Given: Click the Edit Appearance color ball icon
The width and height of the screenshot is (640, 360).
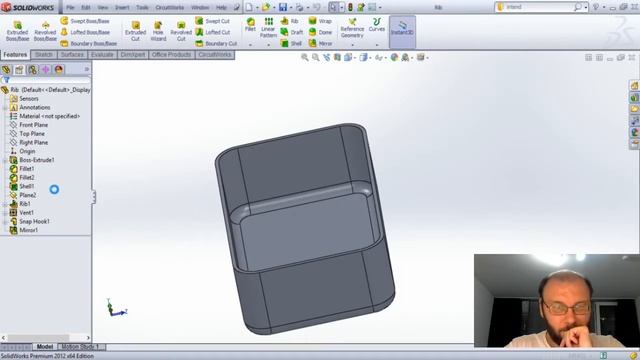Looking at the screenshot, I should point(394,58).
